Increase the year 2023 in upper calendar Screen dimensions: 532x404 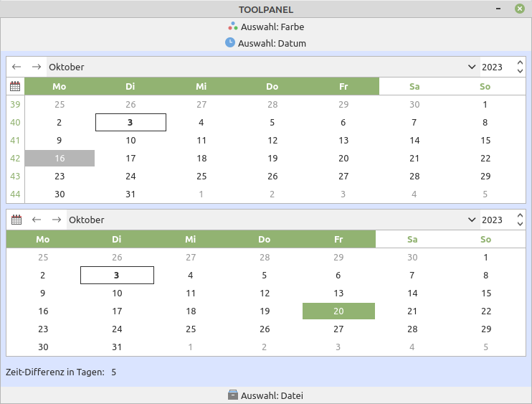[520, 63]
